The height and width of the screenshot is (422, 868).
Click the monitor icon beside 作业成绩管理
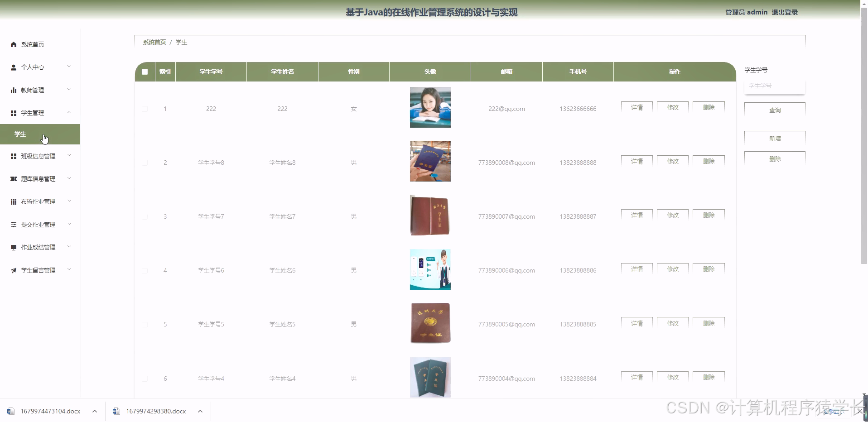(14, 247)
